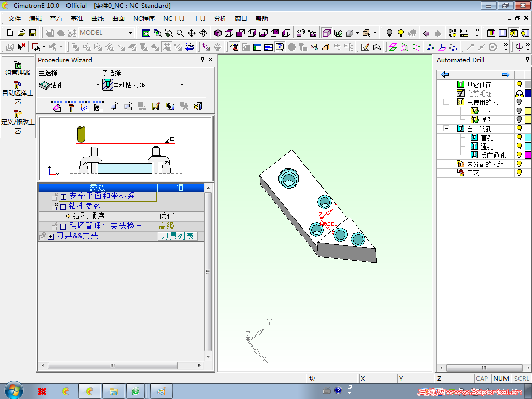
Task: Click the wireframe purple box display icon
Action: pos(326,33)
